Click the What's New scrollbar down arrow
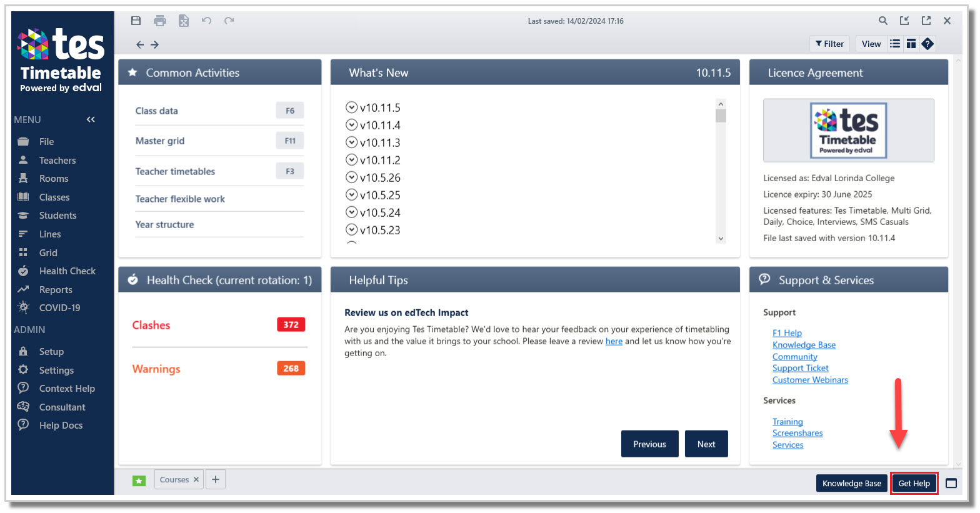The image size is (980, 513). tap(721, 238)
